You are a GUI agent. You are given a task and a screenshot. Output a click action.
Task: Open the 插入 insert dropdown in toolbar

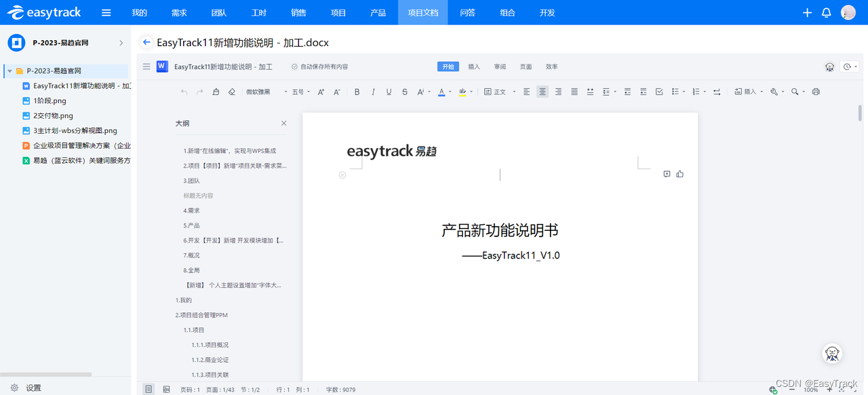point(749,92)
